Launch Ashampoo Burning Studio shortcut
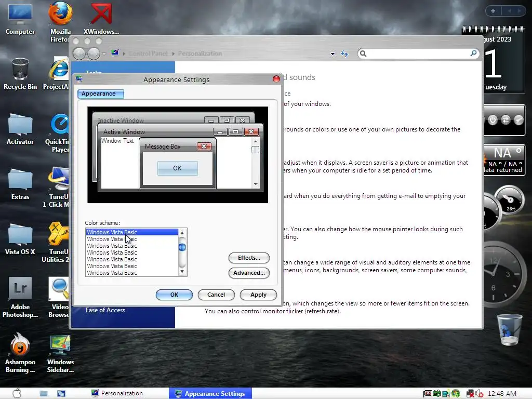The image size is (532, 399). click(20, 353)
